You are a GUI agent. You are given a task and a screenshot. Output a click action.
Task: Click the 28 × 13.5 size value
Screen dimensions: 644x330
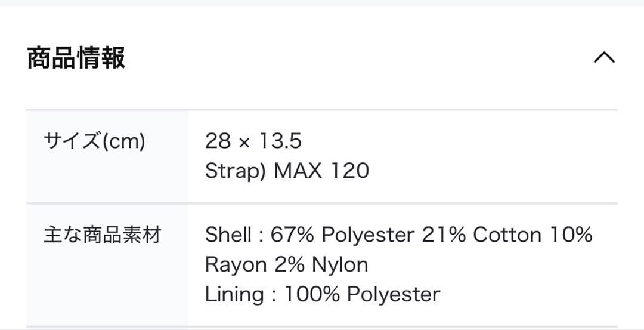pos(253,141)
